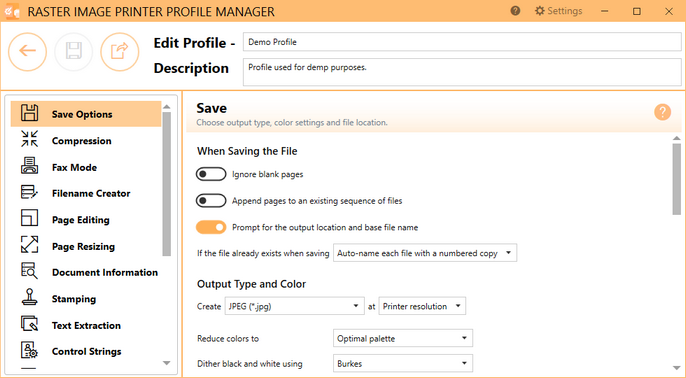The width and height of the screenshot is (686, 378).
Task: Click 'Dither black and white using' label
Action: click(249, 364)
